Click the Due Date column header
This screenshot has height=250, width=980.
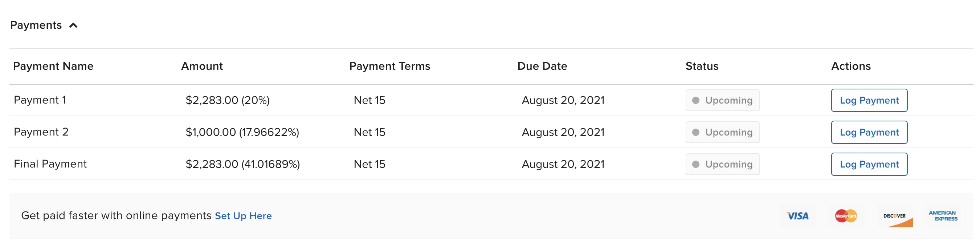click(x=542, y=66)
